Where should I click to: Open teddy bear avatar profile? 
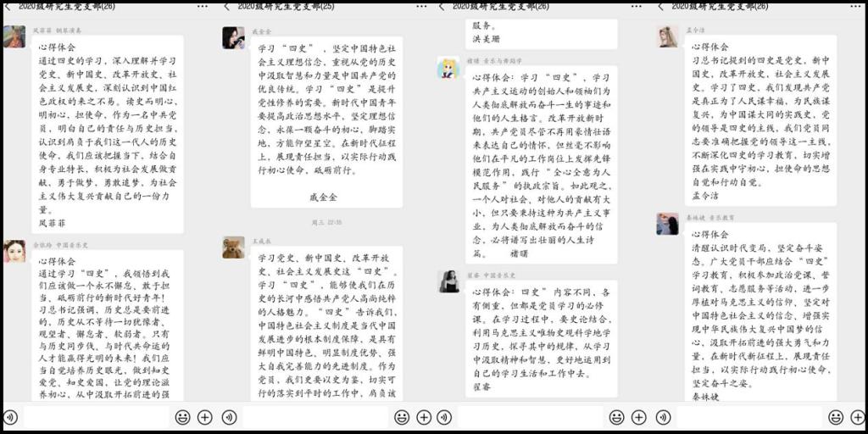(x=233, y=248)
